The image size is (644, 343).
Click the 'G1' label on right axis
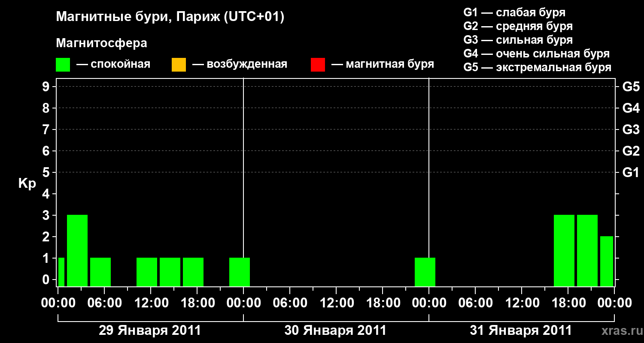631,173
